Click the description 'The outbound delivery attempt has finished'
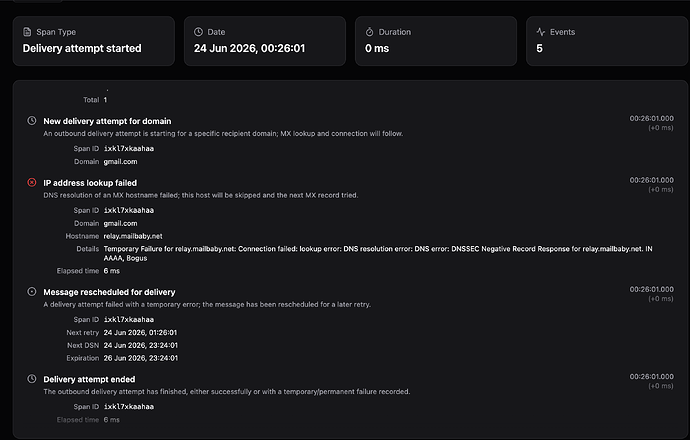This screenshot has width=690, height=440. pos(227,392)
